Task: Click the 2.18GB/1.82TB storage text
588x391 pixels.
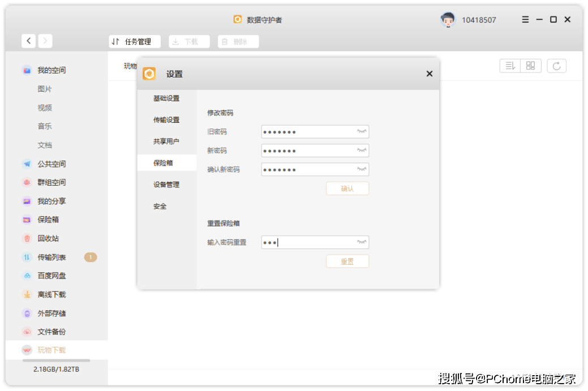Action: (56, 369)
